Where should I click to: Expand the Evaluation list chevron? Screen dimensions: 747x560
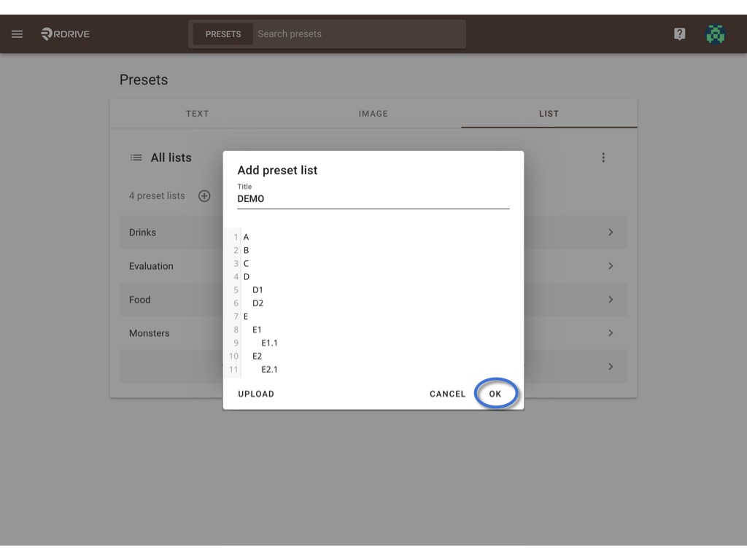pyautogui.click(x=611, y=265)
